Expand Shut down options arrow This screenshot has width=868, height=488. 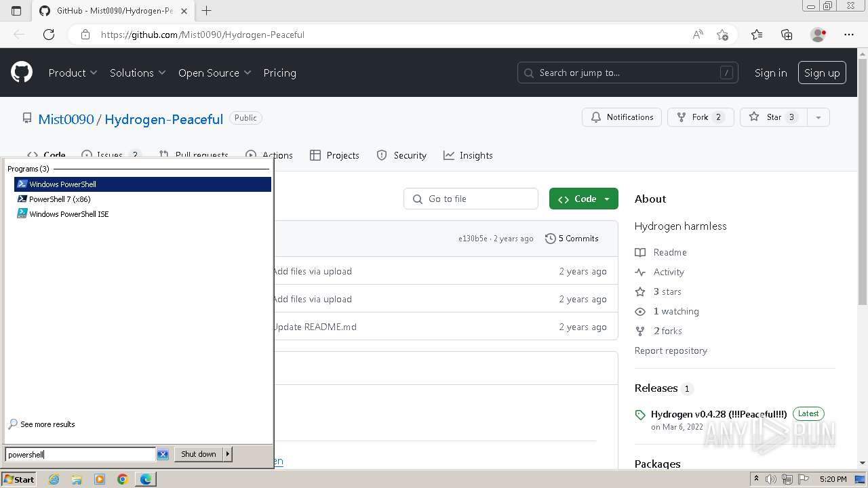click(x=228, y=454)
